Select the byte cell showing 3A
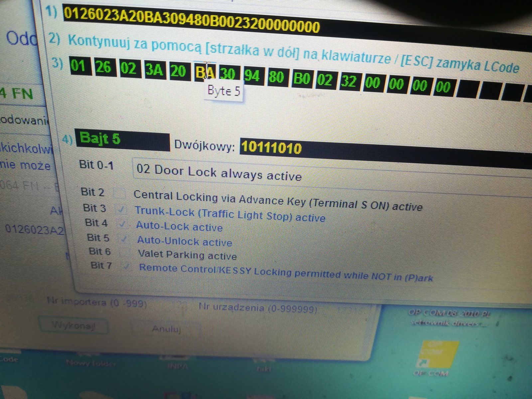The width and height of the screenshot is (532, 399). coord(155,69)
